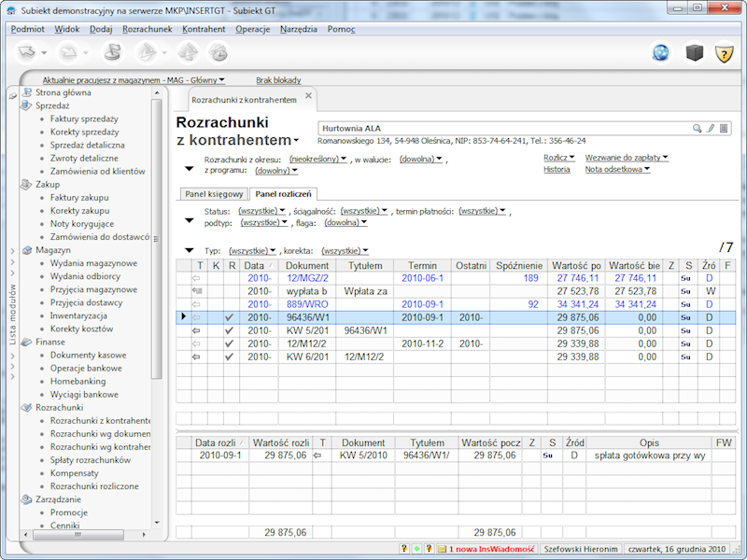This screenshot has height=560, width=747.
Task: Open the contractor list icon
Action: pos(725,127)
